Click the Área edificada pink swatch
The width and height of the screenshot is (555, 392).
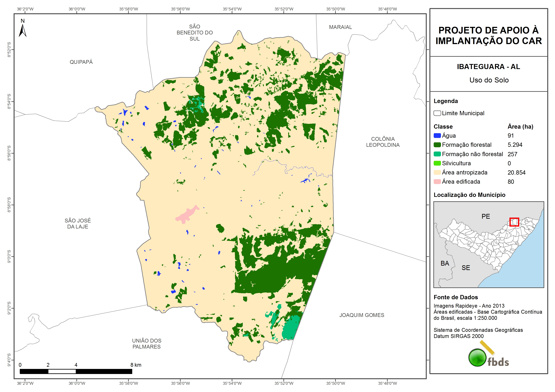437,182
